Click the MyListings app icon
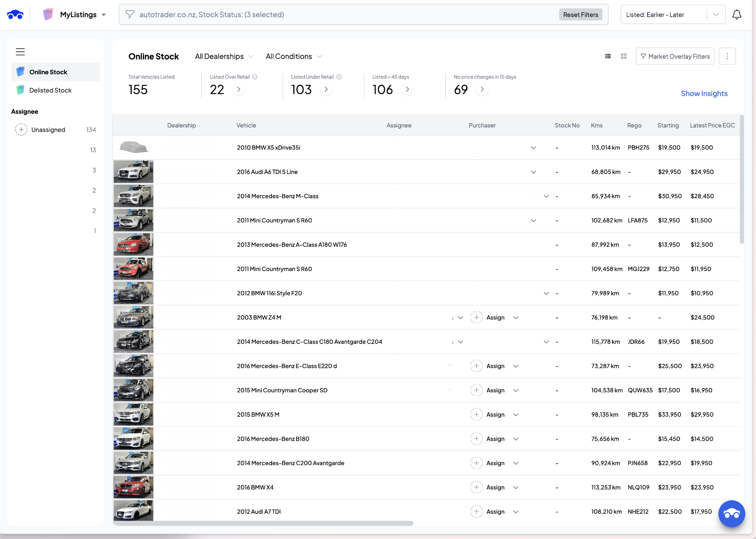 click(x=48, y=14)
